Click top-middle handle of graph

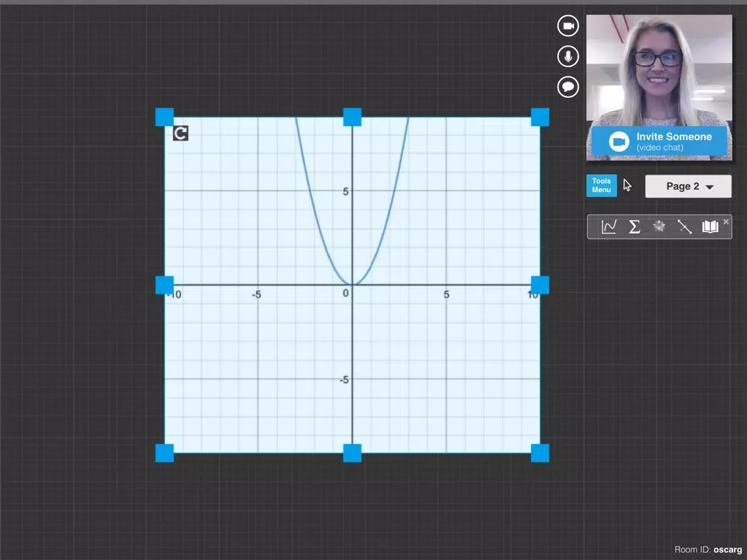(x=352, y=117)
